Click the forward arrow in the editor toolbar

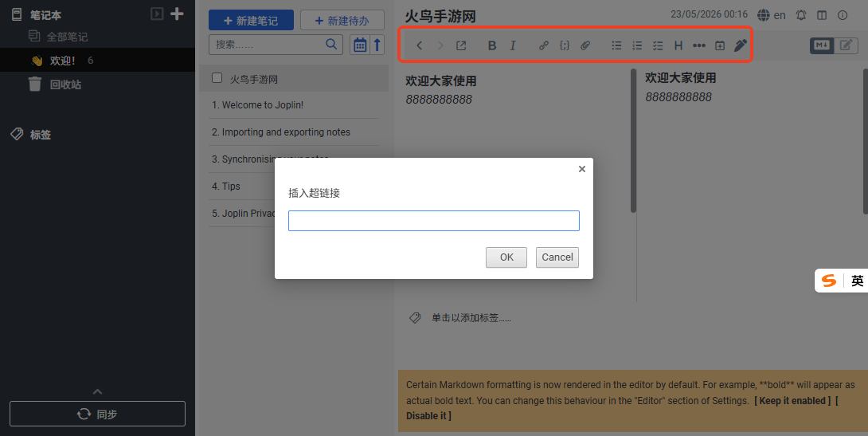coord(440,45)
